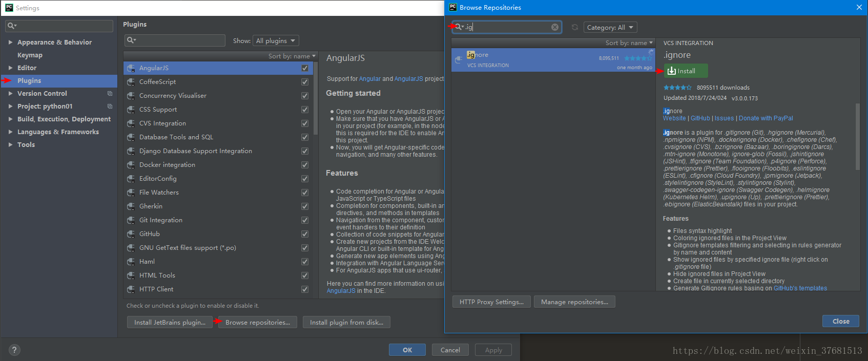Expand Build, Execution, Deployment node
The height and width of the screenshot is (361, 868).
click(x=10, y=119)
